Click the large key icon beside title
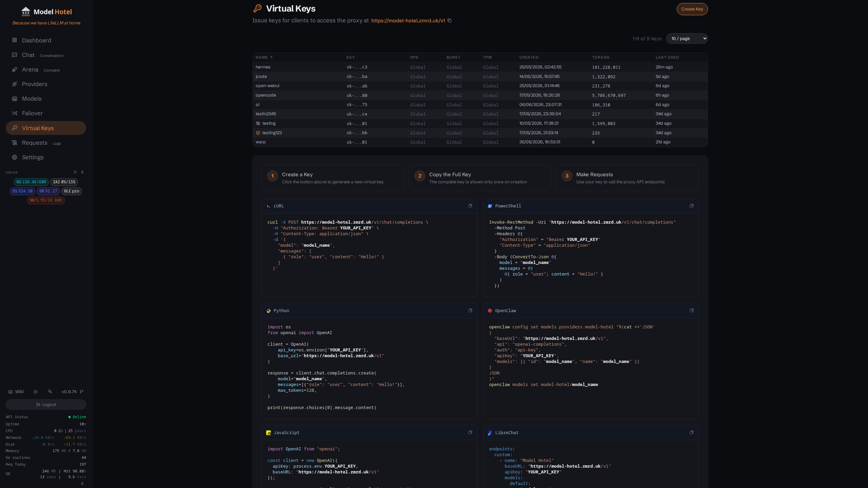The width and height of the screenshot is (868, 488). click(x=257, y=8)
